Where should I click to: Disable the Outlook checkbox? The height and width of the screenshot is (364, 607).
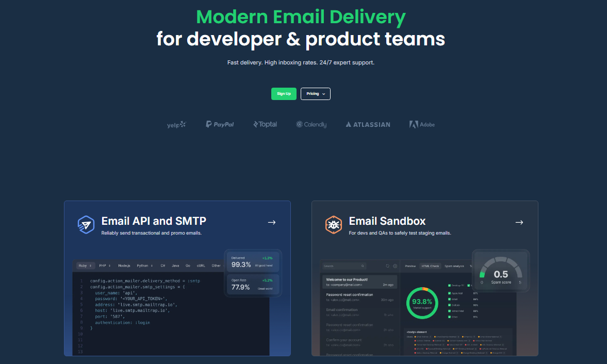[x=449, y=305]
